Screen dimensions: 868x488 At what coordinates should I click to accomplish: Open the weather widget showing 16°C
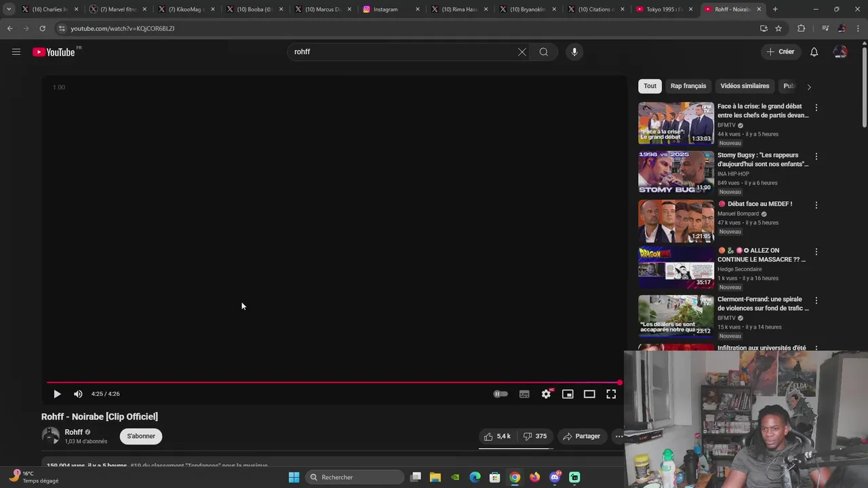(33, 477)
